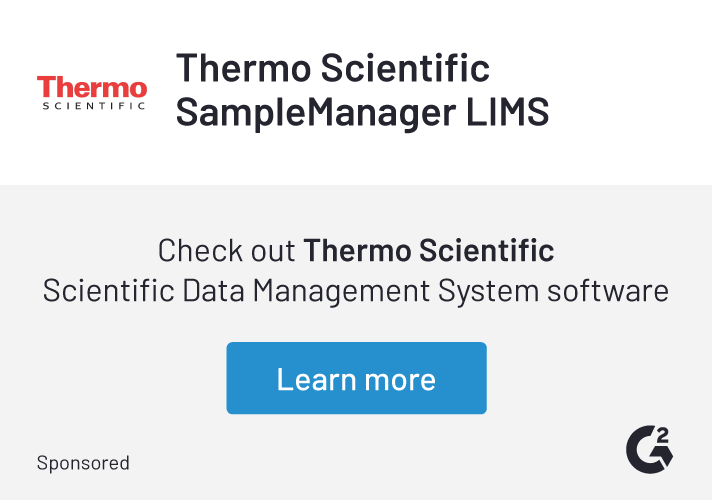Click the Thermo Scientific logo
Screen dimensions: 712x500
[92, 92]
